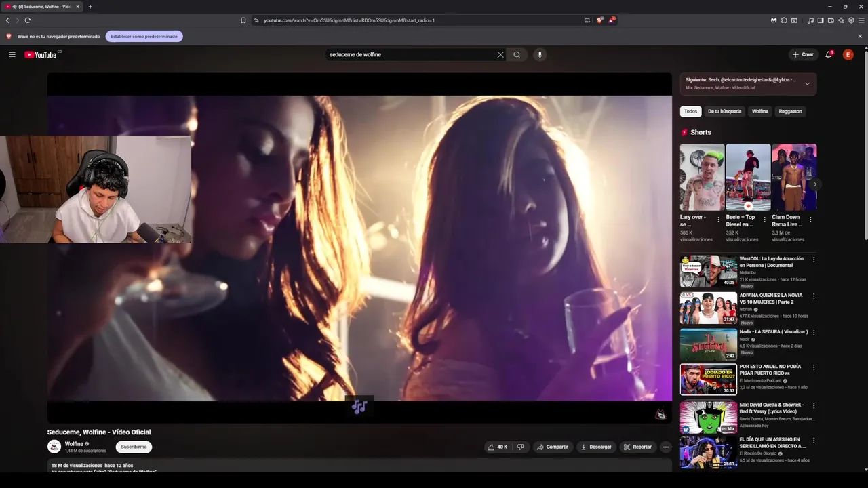Open Clam Down Rema Live short thumbnail
The width and height of the screenshot is (868, 488).
pos(794,177)
